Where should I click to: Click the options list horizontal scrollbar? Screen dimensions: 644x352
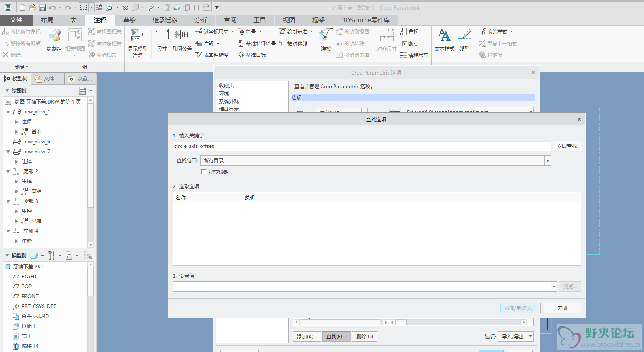click(340, 322)
